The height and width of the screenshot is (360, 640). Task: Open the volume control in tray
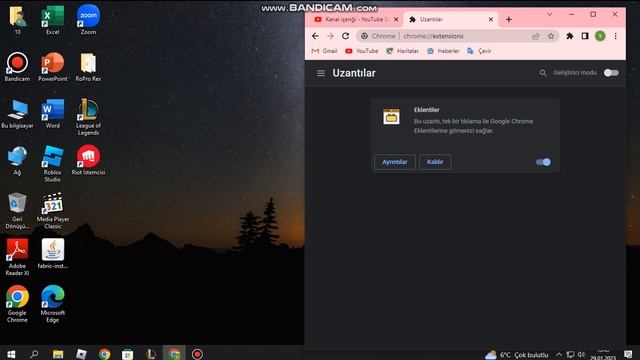pyautogui.click(x=581, y=354)
